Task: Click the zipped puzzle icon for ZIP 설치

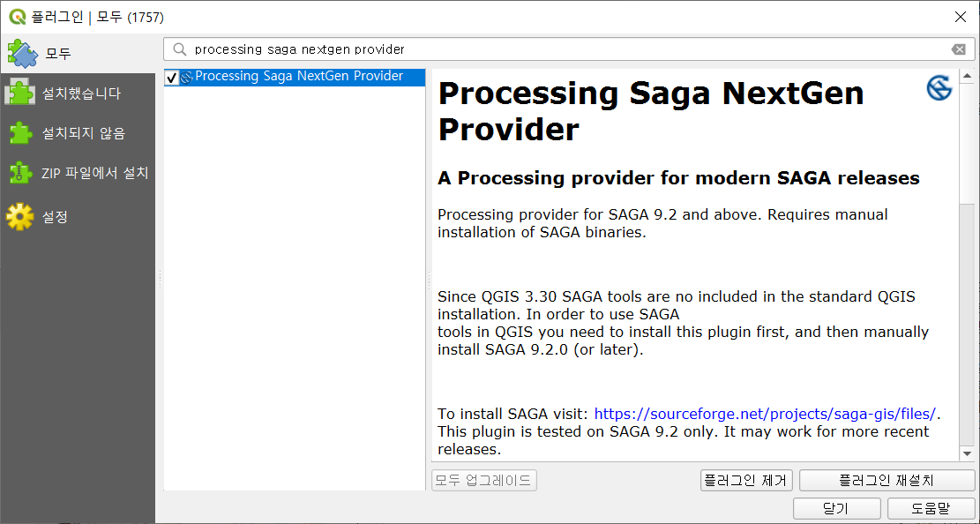Action: coord(20,173)
